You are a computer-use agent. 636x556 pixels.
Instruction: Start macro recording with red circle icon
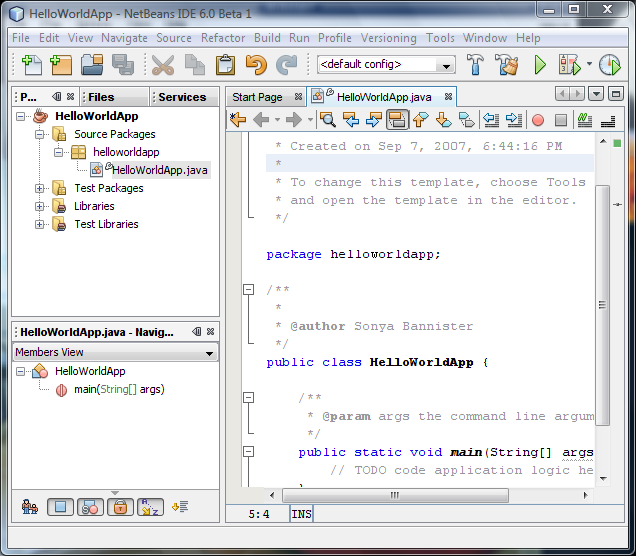coord(538,120)
